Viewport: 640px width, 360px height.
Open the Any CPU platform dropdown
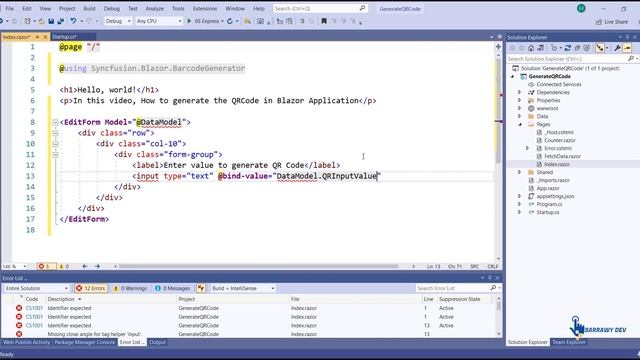(x=158, y=21)
